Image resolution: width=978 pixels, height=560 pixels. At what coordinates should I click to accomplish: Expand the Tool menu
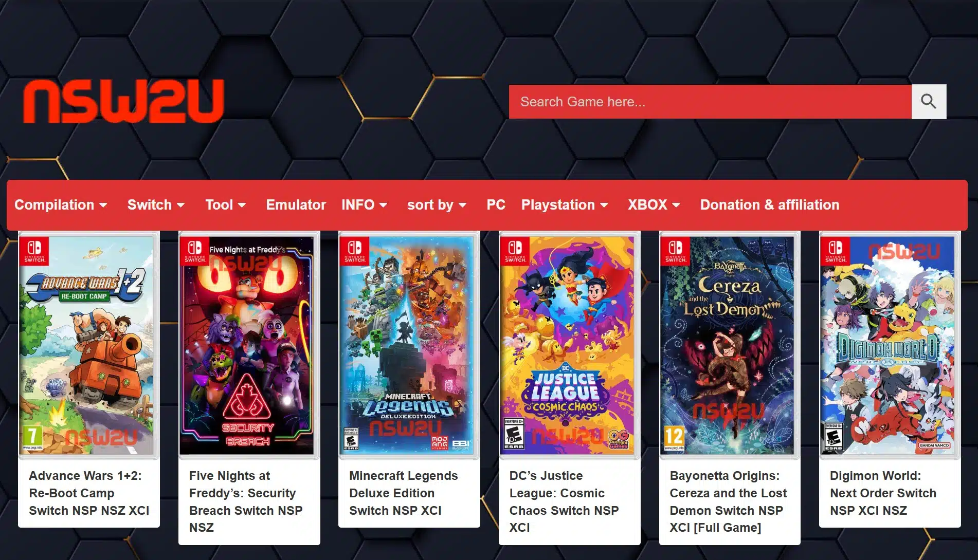pyautogui.click(x=225, y=205)
